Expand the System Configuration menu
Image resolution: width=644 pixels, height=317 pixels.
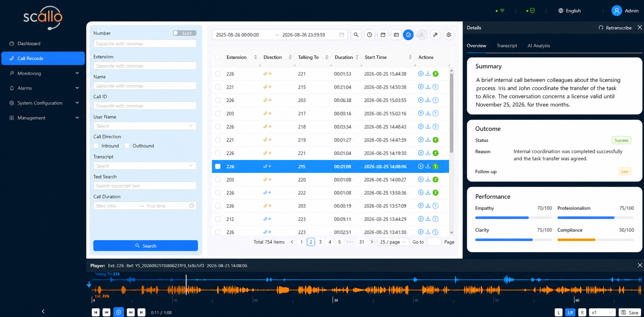[43, 103]
